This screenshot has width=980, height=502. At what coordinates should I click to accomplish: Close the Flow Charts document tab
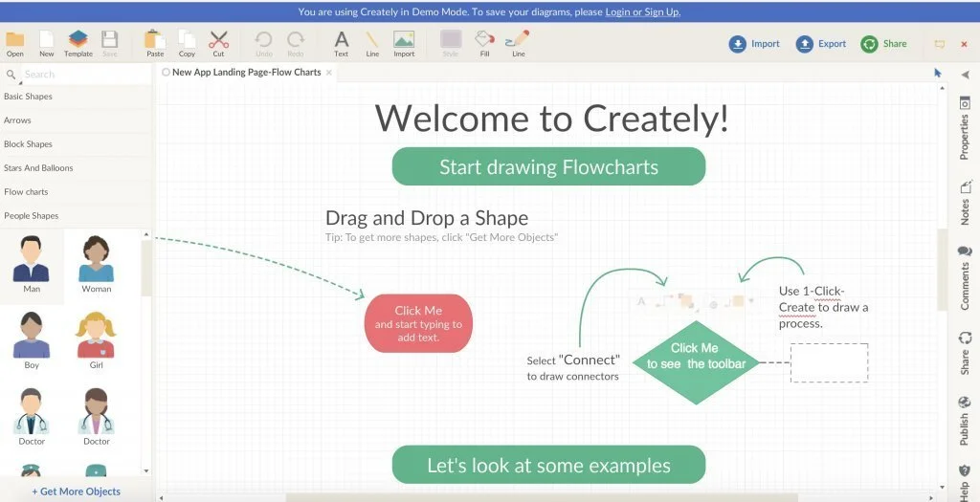(329, 73)
